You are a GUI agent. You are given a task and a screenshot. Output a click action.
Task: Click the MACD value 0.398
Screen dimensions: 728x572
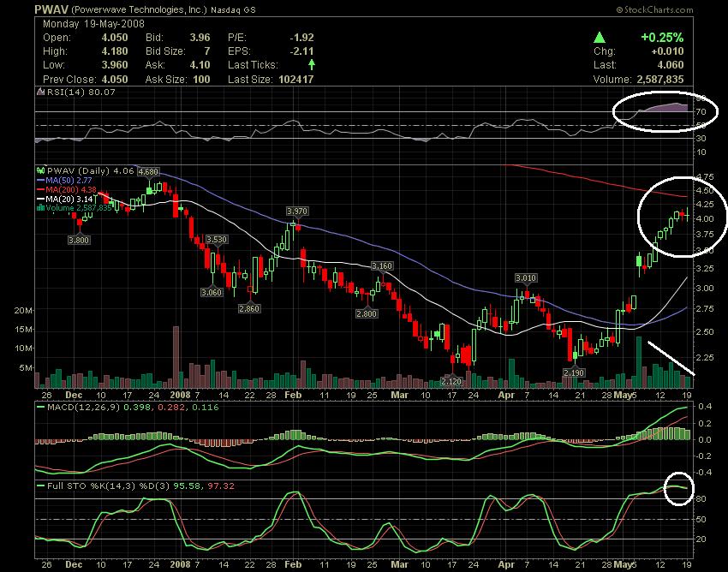click(137, 408)
